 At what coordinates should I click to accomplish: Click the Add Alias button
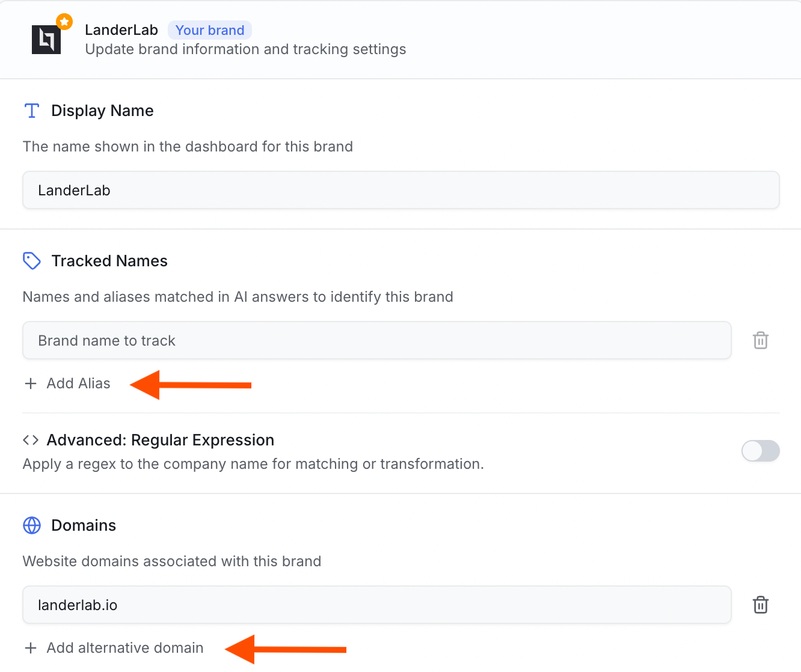coord(67,383)
